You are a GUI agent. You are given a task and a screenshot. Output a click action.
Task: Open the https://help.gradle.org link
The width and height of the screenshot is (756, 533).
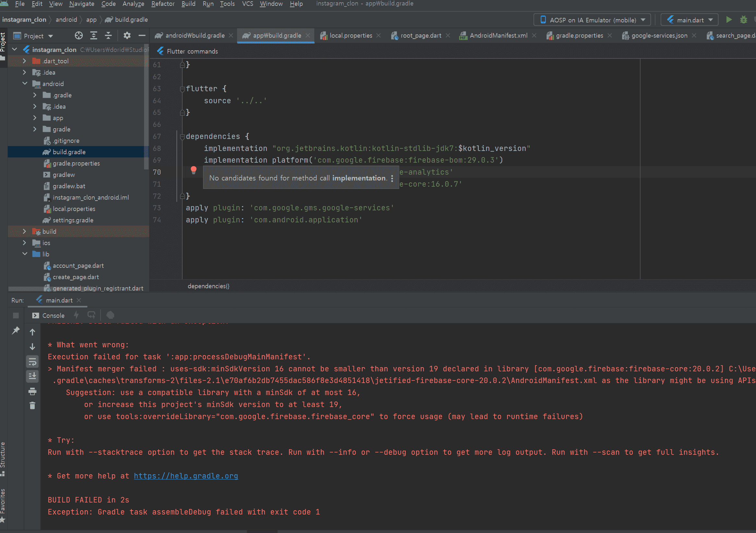(186, 476)
